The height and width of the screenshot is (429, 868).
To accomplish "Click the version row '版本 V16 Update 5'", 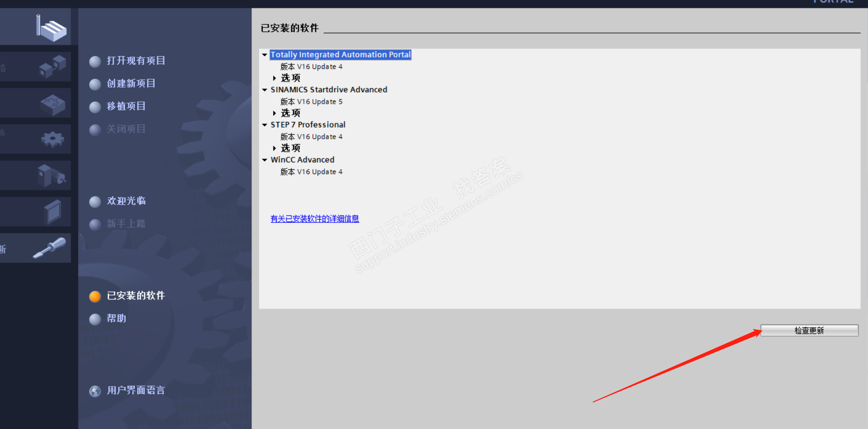I will point(311,102).
